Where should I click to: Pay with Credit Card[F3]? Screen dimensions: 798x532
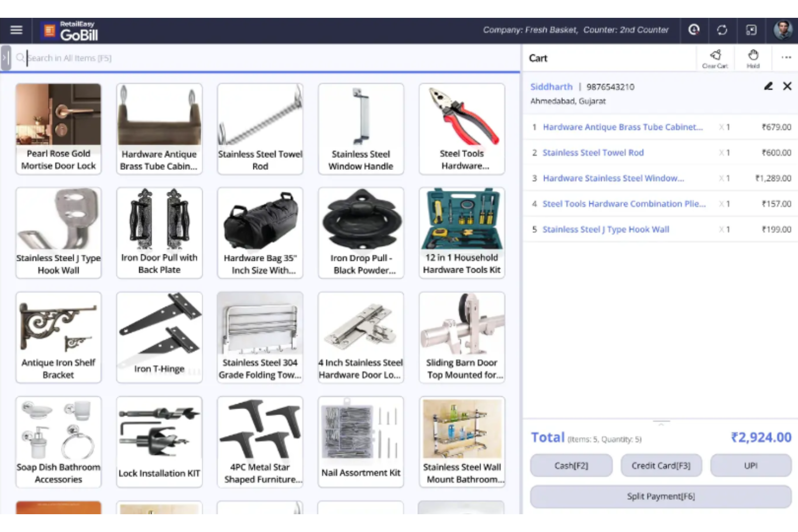[x=661, y=466]
